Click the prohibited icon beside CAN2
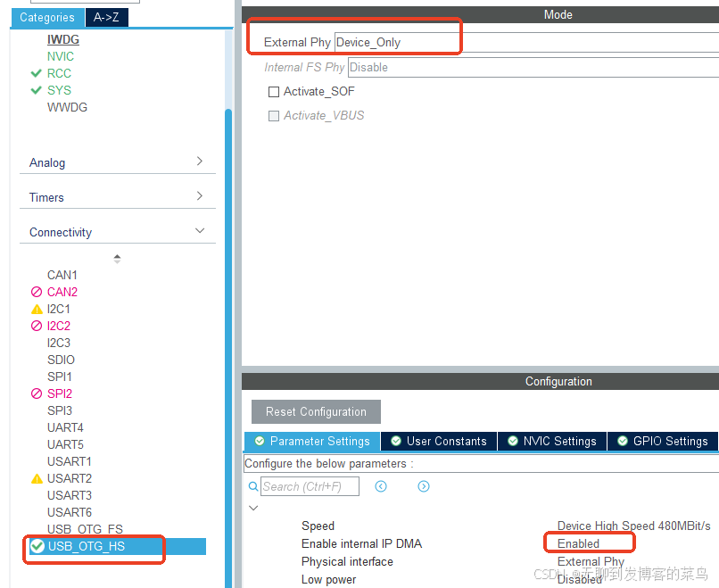This screenshot has width=719, height=588. tap(36, 292)
